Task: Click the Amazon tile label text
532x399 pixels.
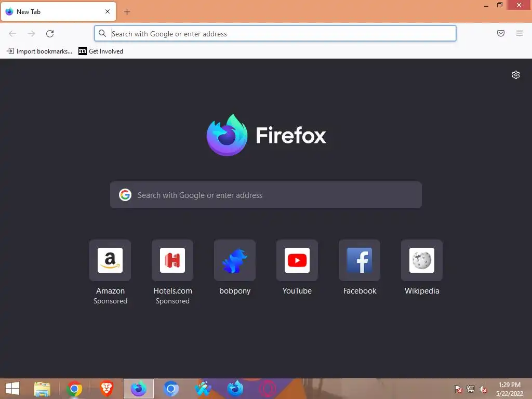Action: (110, 291)
